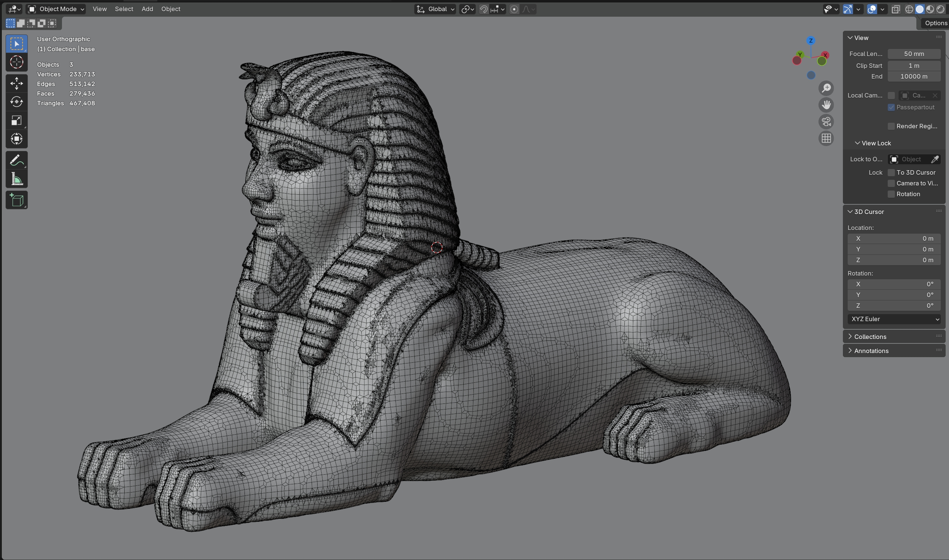Screen dimensions: 949x560
Task: Switch to orthographic/perspective grid icon
Action: pyautogui.click(x=826, y=138)
